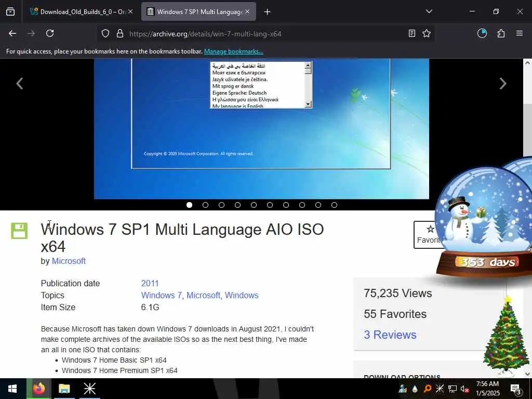
Task: Close the Windows 7 SP1 Multi Language tab
Action: 247,11
